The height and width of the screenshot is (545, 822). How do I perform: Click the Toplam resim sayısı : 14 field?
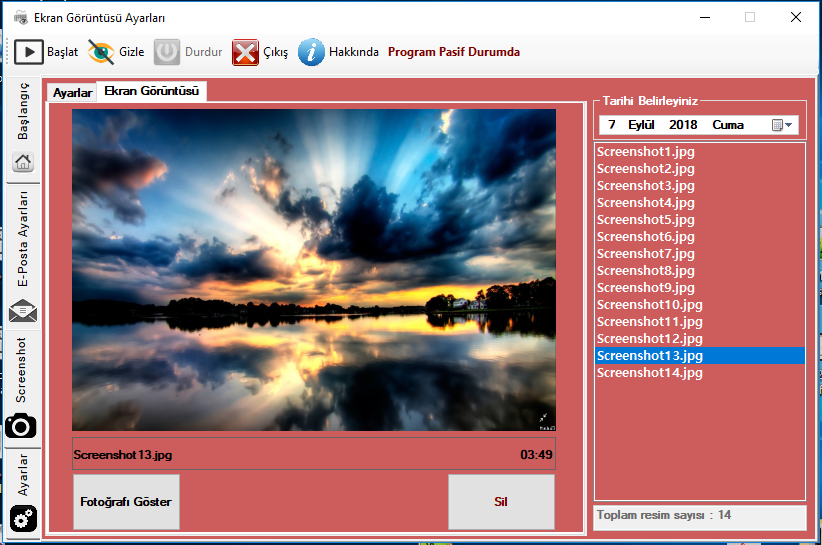pos(700,518)
